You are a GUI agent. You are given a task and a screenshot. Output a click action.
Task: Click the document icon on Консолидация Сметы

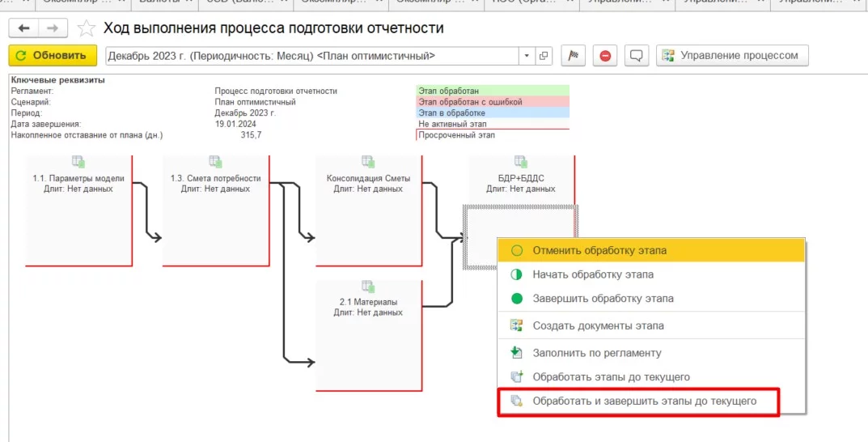click(x=368, y=161)
